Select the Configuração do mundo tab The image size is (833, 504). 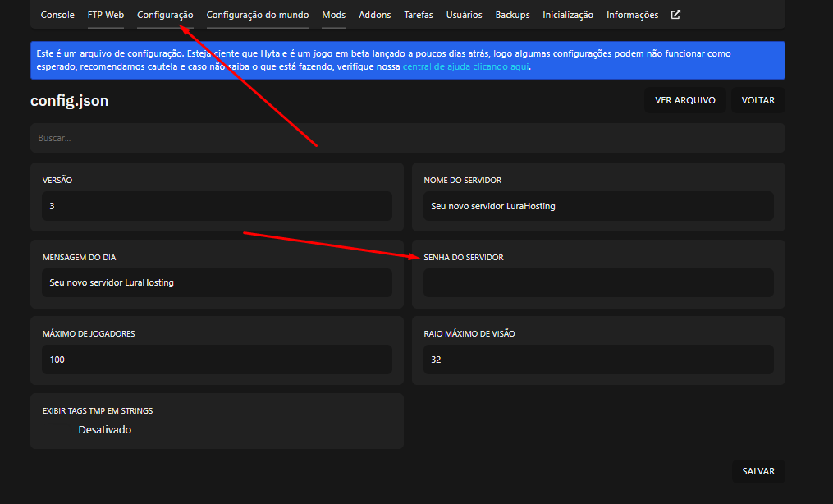[258, 15]
